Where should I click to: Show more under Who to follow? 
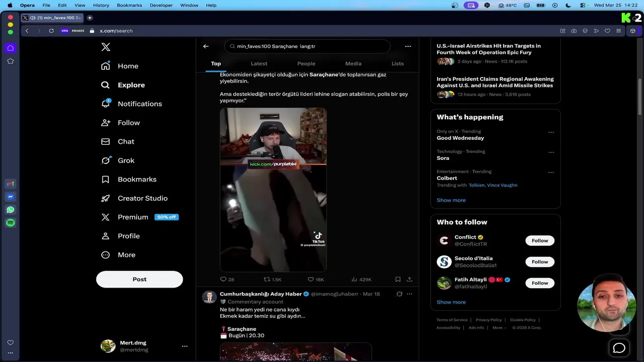451,302
